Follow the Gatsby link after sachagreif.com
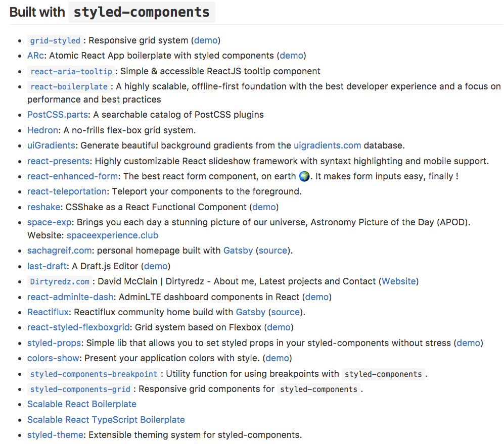Screen dimensions: 504x444 238,251
